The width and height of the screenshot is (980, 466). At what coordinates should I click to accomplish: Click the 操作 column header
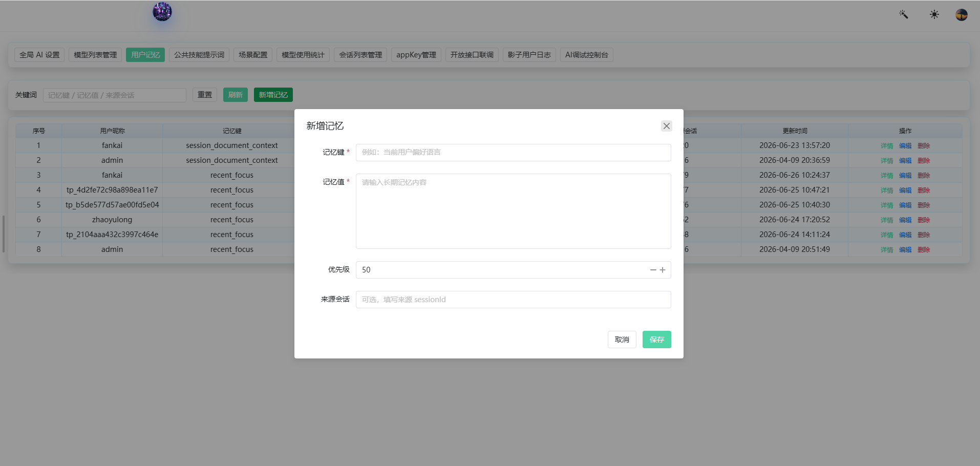[905, 131]
